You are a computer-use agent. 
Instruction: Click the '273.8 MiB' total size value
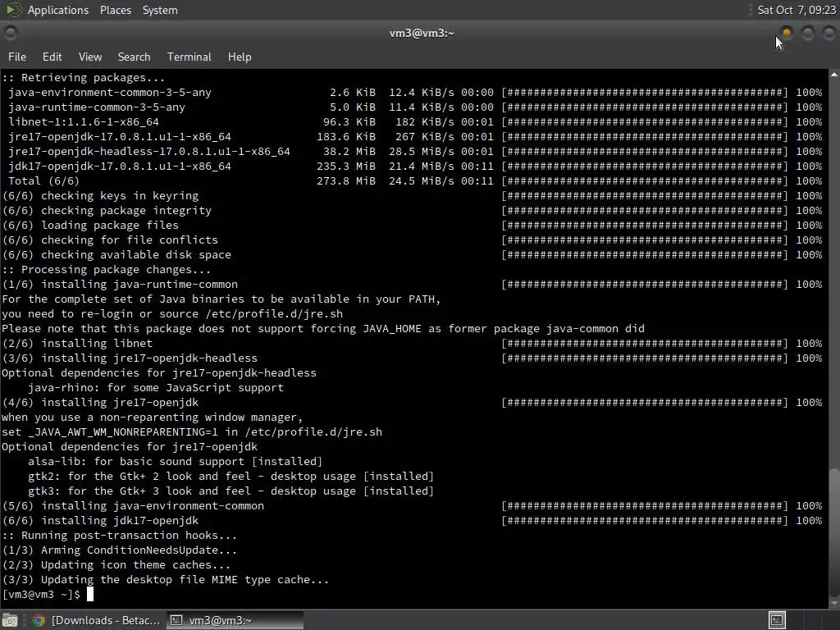pos(346,181)
